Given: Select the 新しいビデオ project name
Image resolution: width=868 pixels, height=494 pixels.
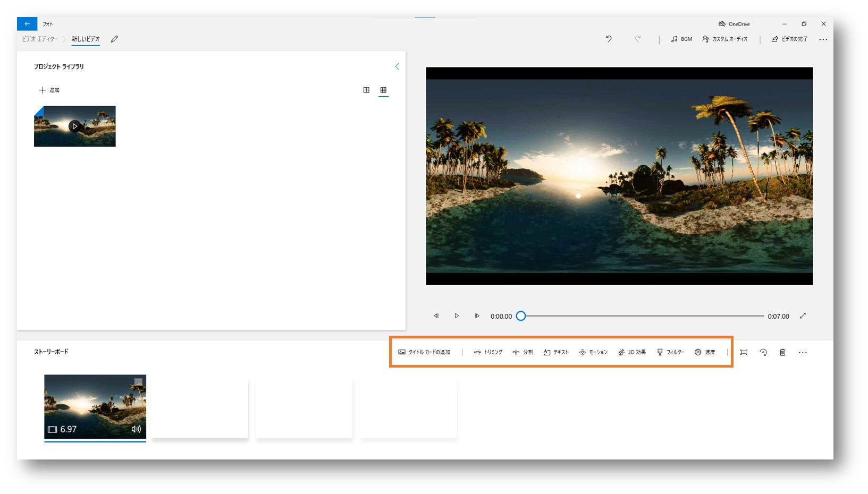Looking at the screenshot, I should (86, 39).
